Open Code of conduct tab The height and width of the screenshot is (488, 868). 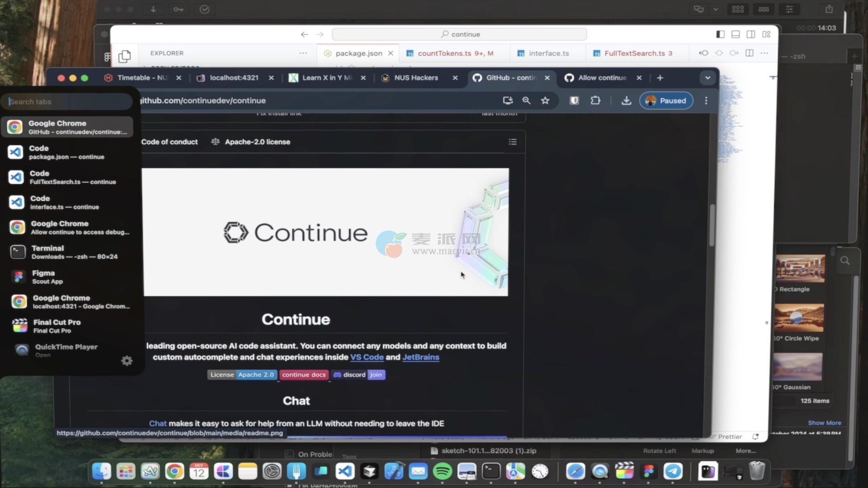click(170, 142)
